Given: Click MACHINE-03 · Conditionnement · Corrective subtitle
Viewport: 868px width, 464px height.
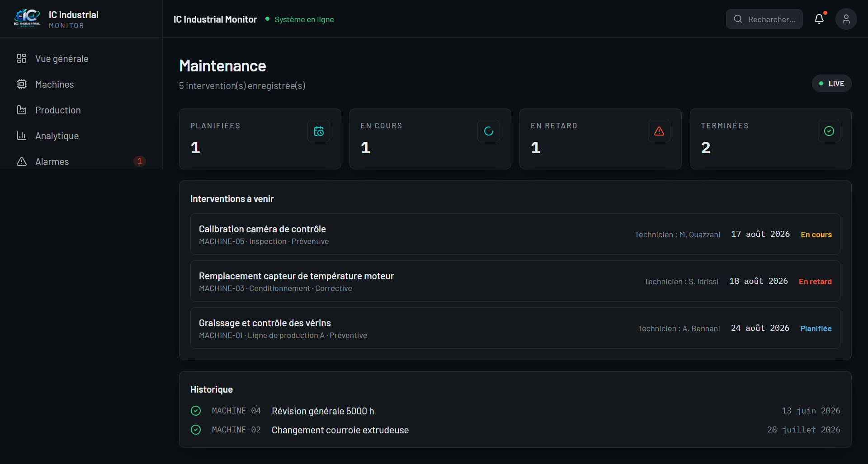Looking at the screenshot, I should tap(275, 289).
